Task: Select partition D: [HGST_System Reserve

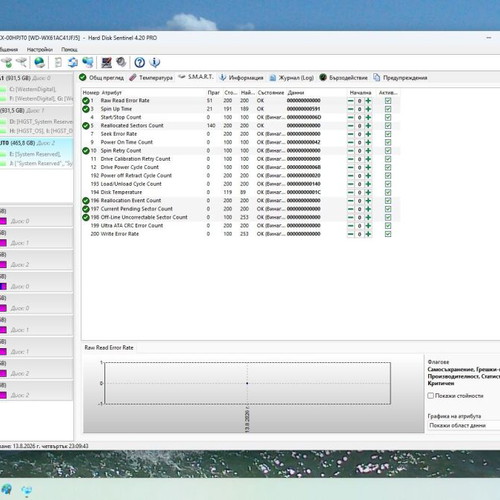Action: (41, 121)
